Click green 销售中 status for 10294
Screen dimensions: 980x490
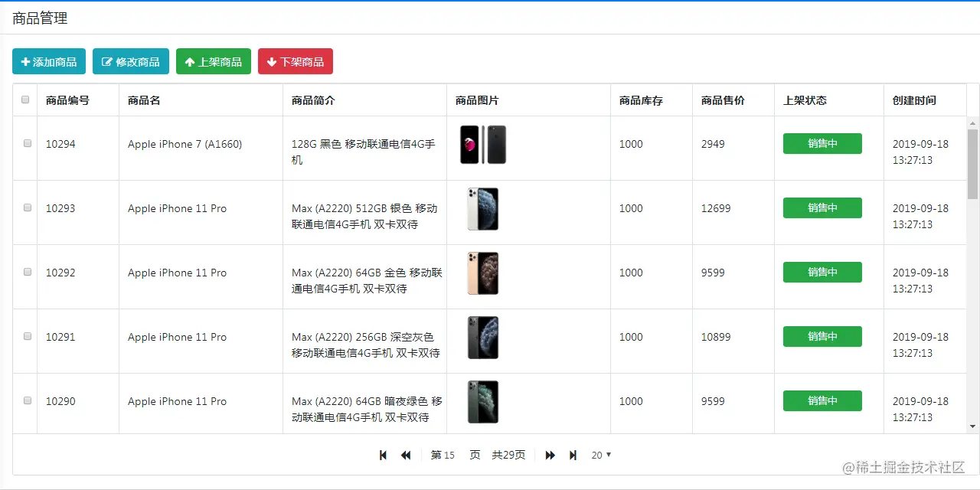822,143
